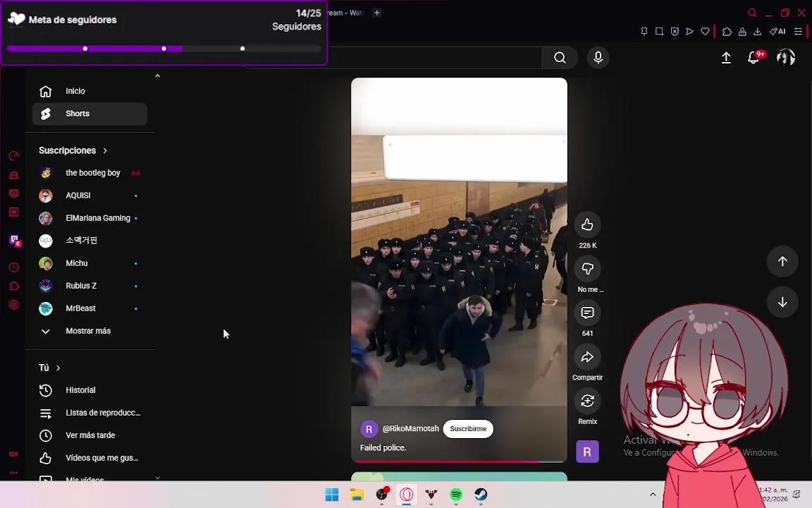Bookmark page with heart icon
This screenshot has width=812, height=508.
point(705,32)
